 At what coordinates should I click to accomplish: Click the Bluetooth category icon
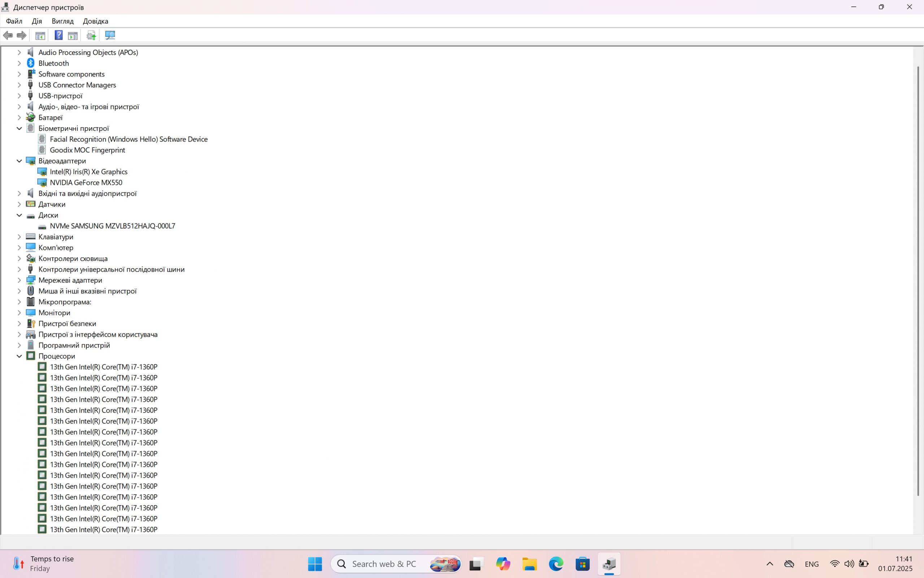pyautogui.click(x=31, y=63)
